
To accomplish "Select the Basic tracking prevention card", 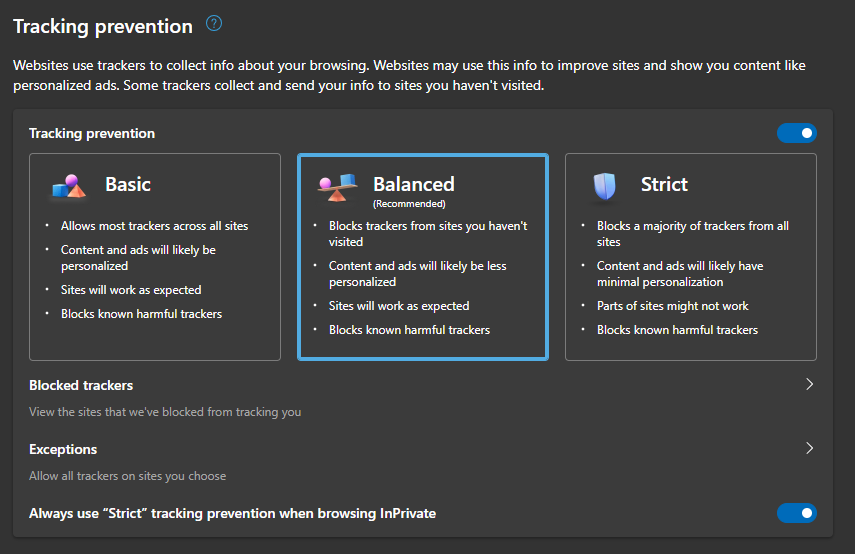I will click(x=155, y=257).
